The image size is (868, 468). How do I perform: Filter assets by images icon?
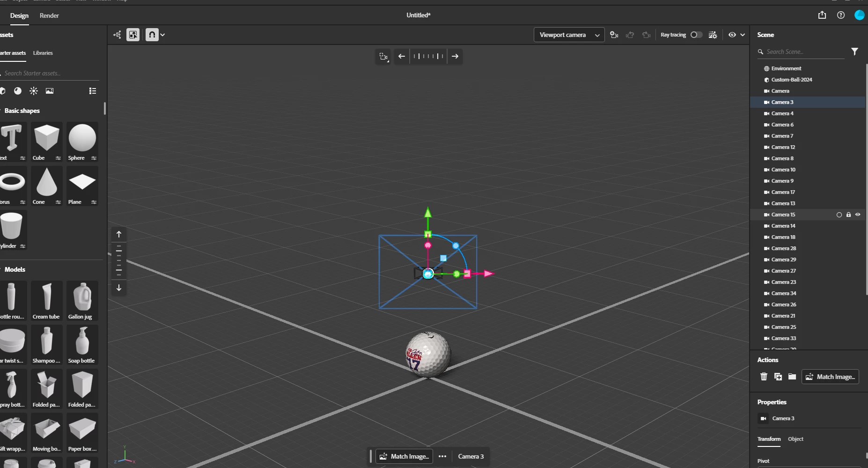pyautogui.click(x=50, y=91)
